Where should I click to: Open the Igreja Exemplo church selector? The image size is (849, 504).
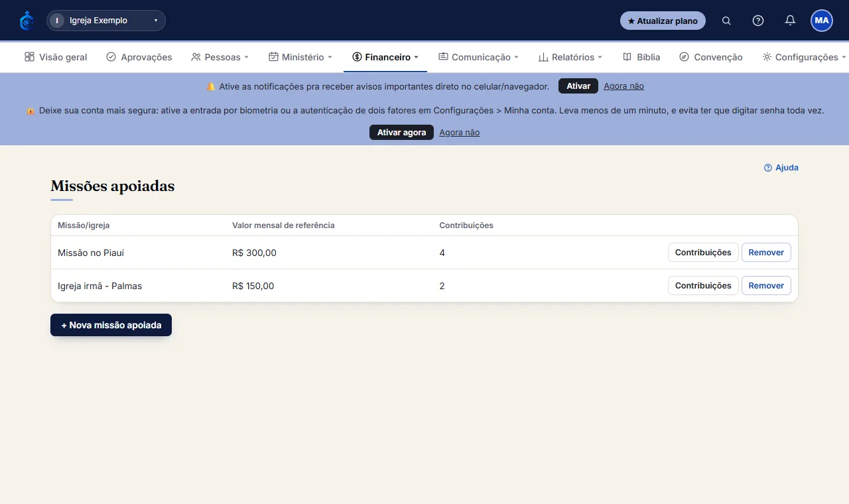(x=106, y=21)
